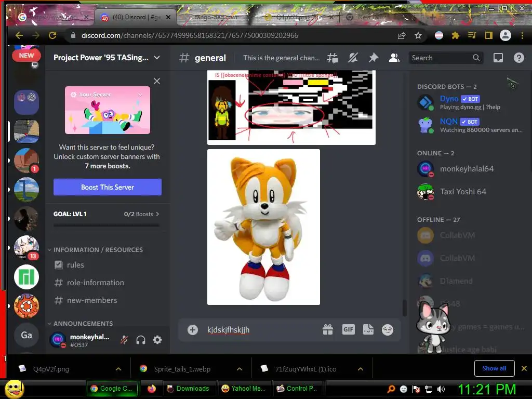Open Chrome extensions puzzle icon
This screenshot has height=399, width=532.
[455, 35]
